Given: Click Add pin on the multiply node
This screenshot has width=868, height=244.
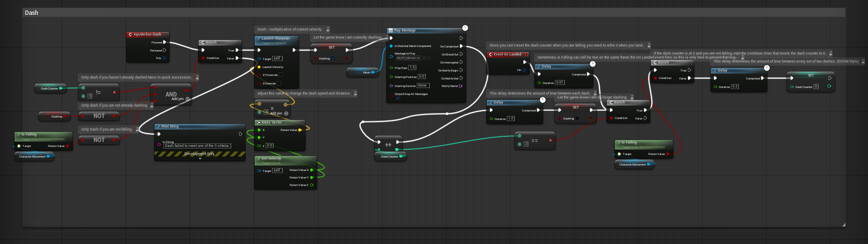Looking at the screenshot, I should pos(286,113).
